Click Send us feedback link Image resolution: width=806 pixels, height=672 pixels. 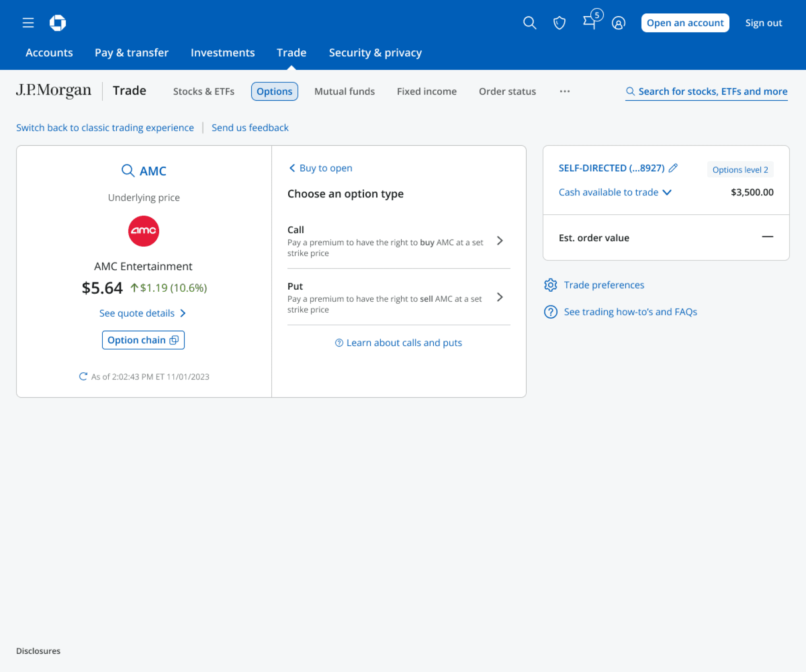click(x=250, y=128)
